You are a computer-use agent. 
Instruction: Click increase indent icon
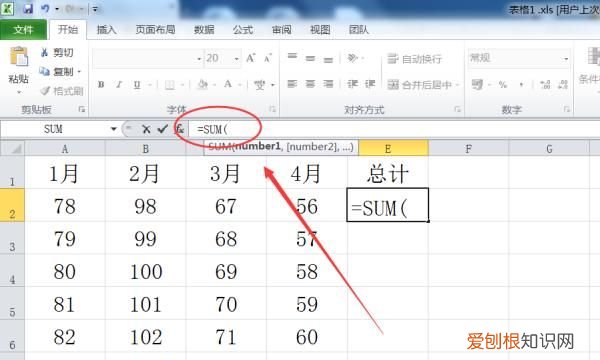point(370,84)
